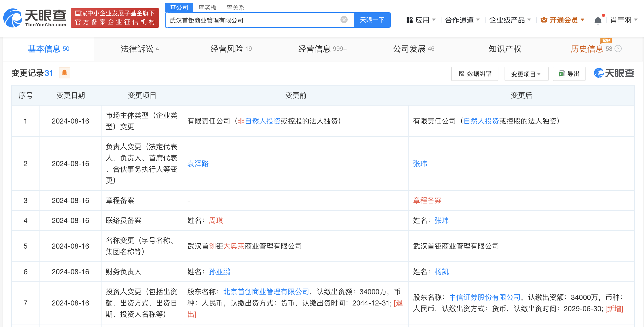Image resolution: width=644 pixels, height=327 pixels.
Task: Open the 法律诉讼 tab
Action: click(x=137, y=49)
